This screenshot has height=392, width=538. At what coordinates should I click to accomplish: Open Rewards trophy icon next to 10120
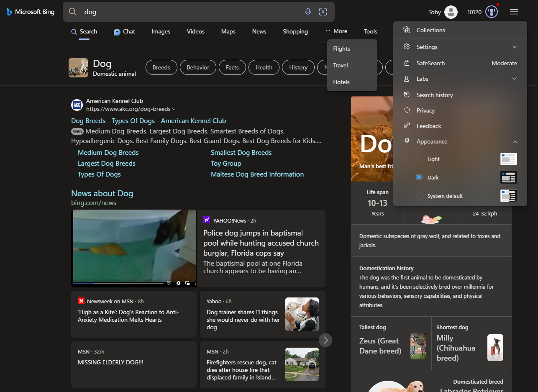coord(492,12)
